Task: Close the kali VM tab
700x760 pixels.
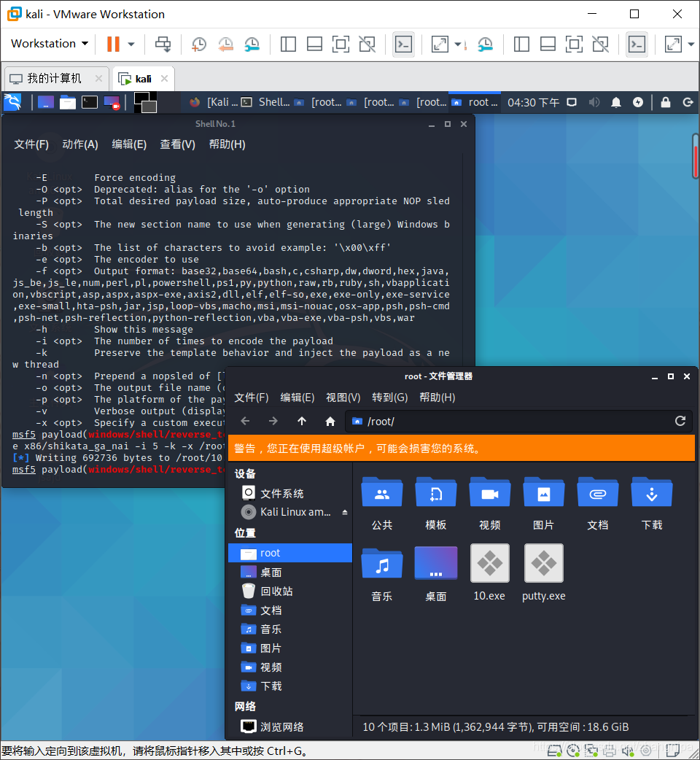Action: tap(164, 79)
